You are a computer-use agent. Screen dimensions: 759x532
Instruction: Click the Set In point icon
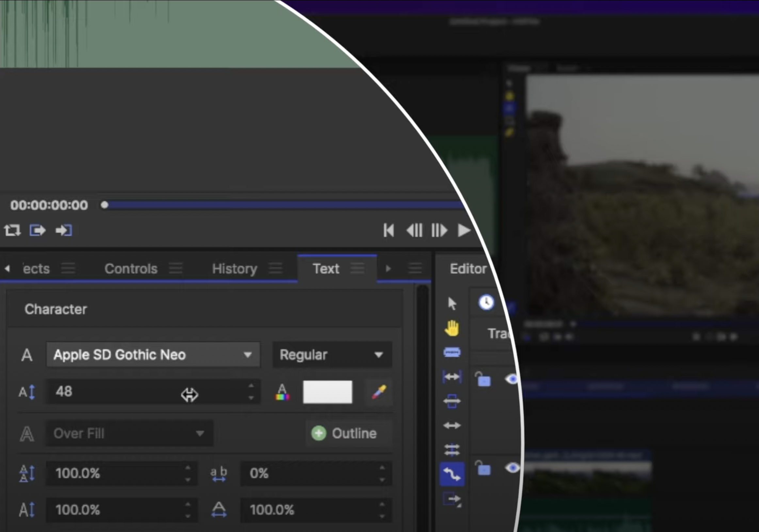click(x=37, y=230)
